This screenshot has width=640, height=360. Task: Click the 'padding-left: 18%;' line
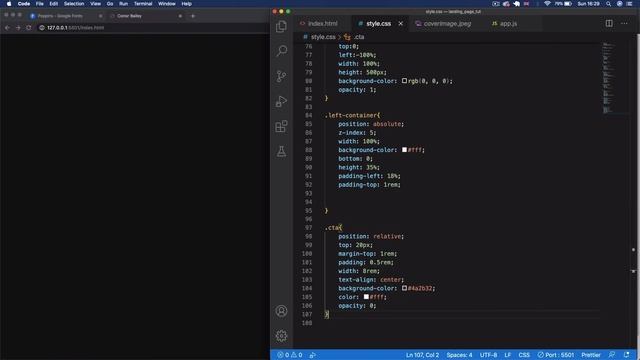pyautogui.click(x=369, y=176)
